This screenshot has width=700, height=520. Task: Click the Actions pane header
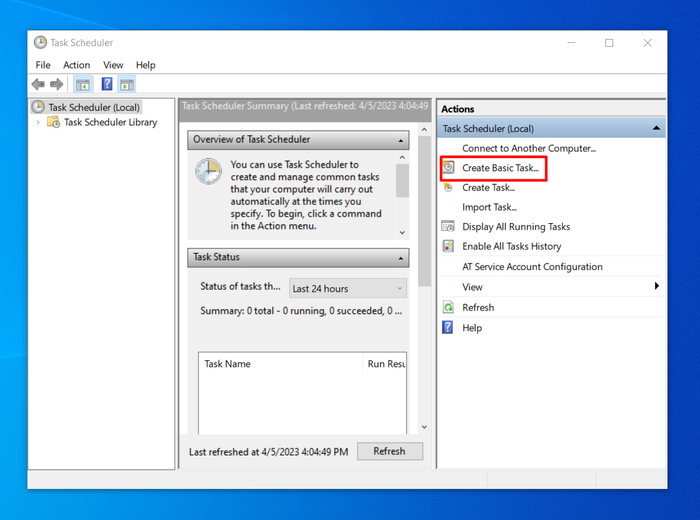tap(551, 109)
